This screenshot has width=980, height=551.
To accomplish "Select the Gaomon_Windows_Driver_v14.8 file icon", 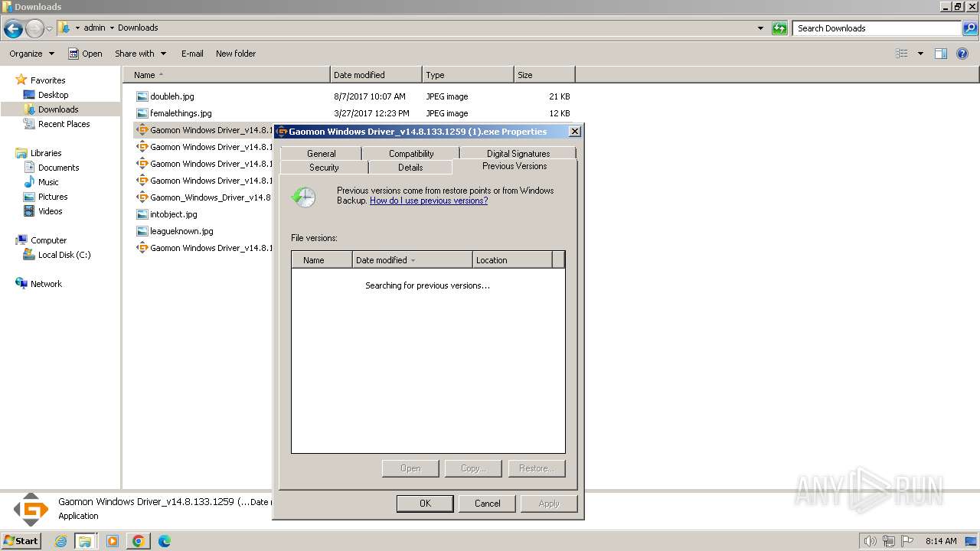I will (x=142, y=197).
